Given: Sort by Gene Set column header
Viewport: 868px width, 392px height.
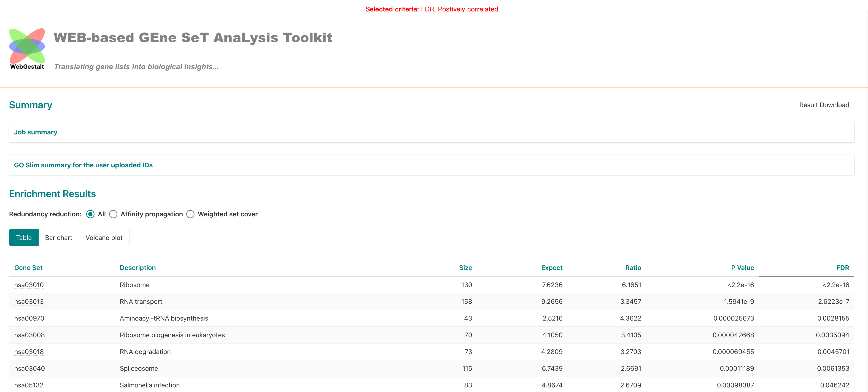Looking at the screenshot, I should [x=28, y=267].
